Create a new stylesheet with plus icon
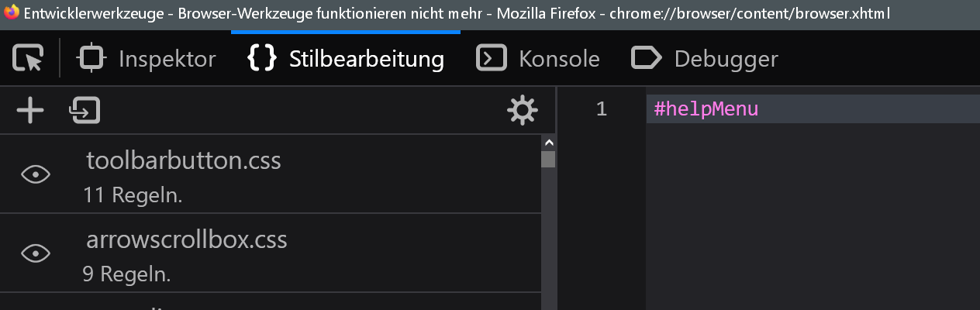This screenshot has height=310, width=980. (30, 111)
